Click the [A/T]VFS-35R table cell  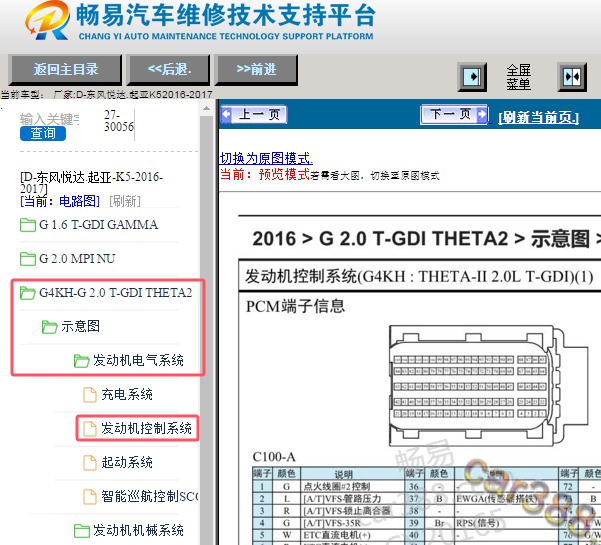(353, 523)
